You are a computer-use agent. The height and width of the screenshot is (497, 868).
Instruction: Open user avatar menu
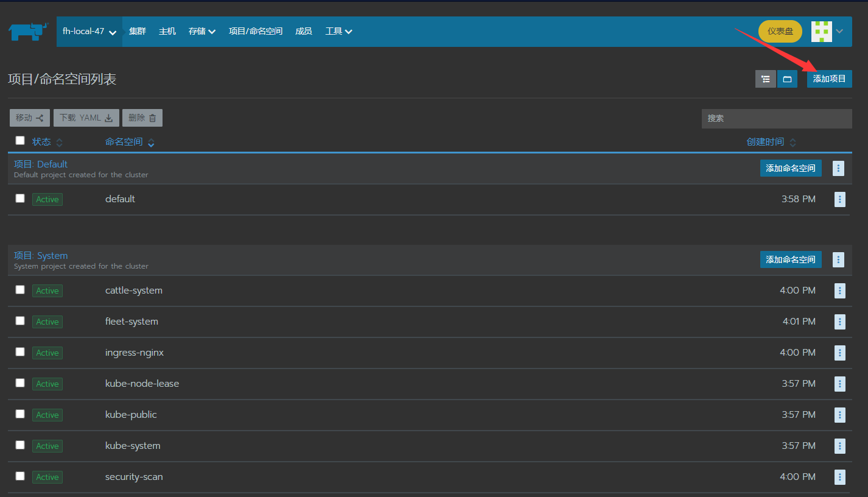tap(822, 32)
